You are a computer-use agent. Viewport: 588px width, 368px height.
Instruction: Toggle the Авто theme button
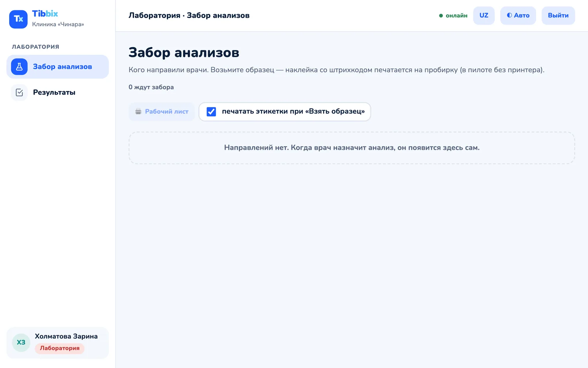coord(518,15)
